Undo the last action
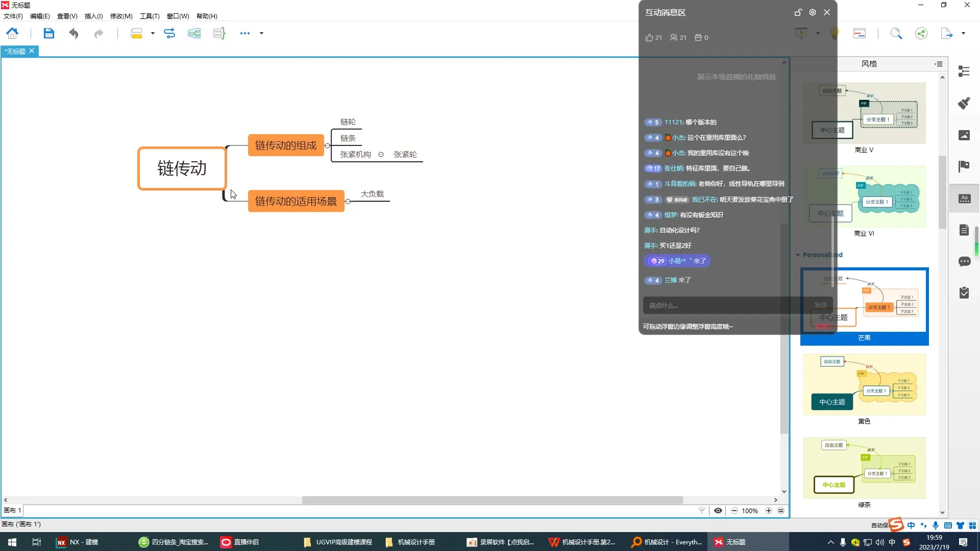Image resolution: width=980 pixels, height=551 pixels. [x=73, y=34]
